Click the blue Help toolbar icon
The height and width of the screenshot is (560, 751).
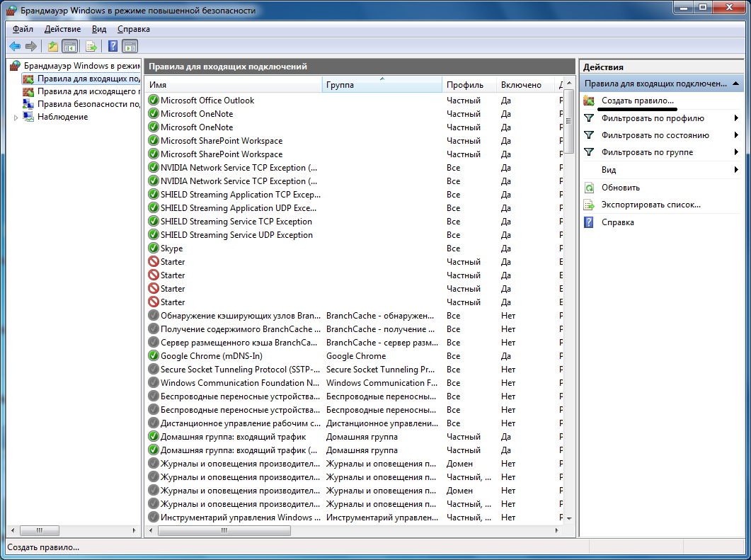pyautogui.click(x=113, y=47)
